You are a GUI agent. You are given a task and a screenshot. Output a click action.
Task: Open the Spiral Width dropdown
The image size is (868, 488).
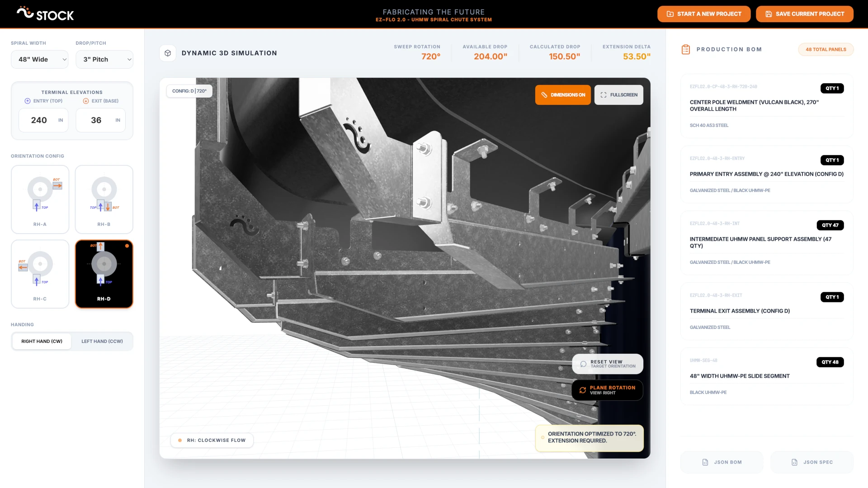39,59
